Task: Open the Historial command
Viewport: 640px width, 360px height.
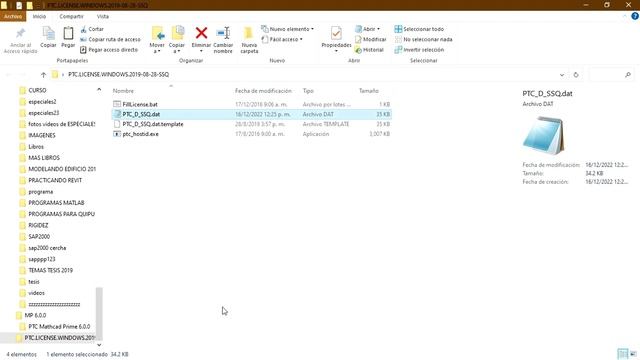Action: tap(369, 49)
